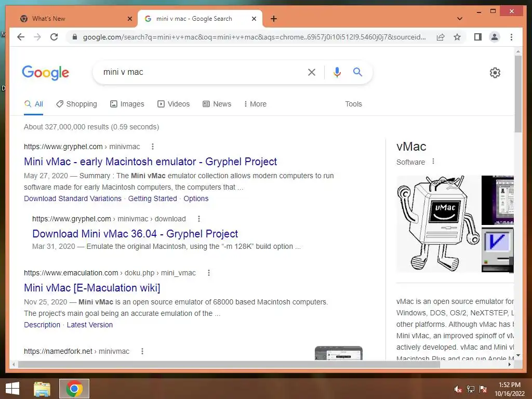Open Getting Started sitelink
Viewport: 532px width, 399px height.
(153, 198)
